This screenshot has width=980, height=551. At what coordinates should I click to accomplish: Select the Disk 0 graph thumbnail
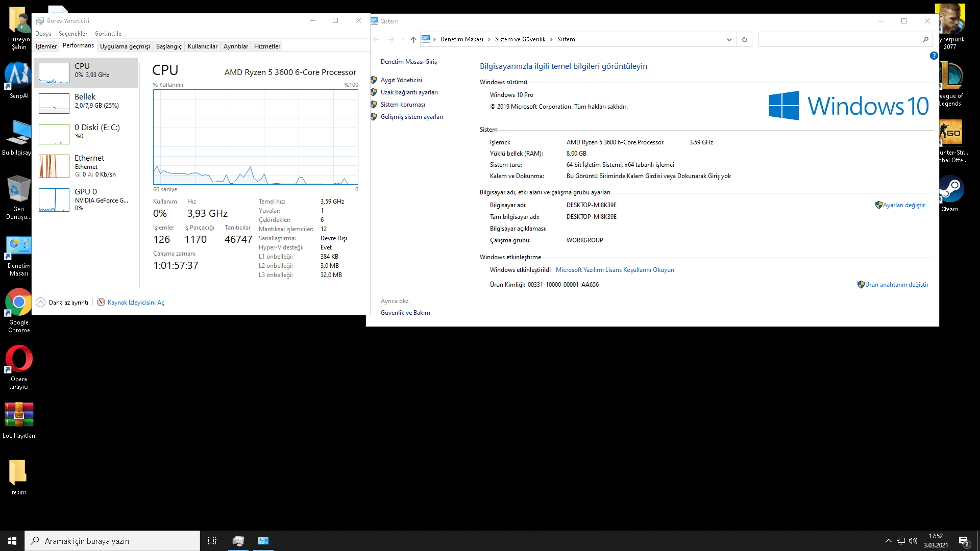[x=54, y=134]
